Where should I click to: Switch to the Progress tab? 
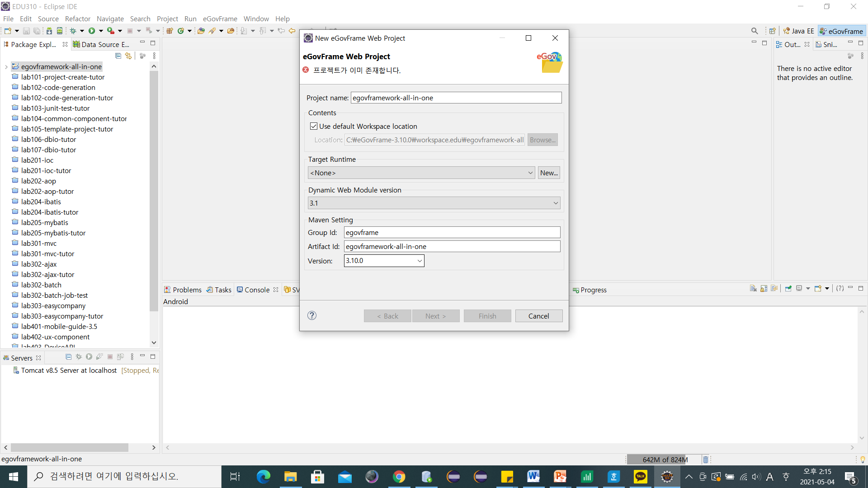(x=590, y=290)
